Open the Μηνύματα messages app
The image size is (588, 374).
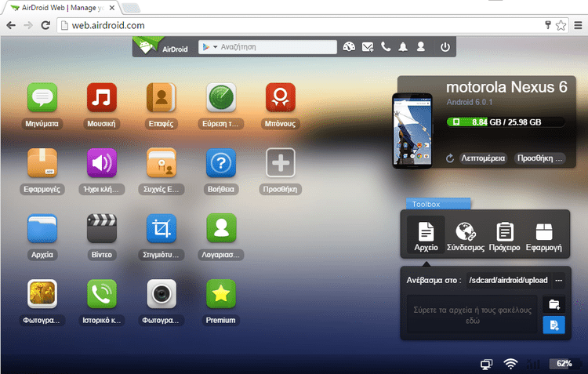[x=42, y=97]
